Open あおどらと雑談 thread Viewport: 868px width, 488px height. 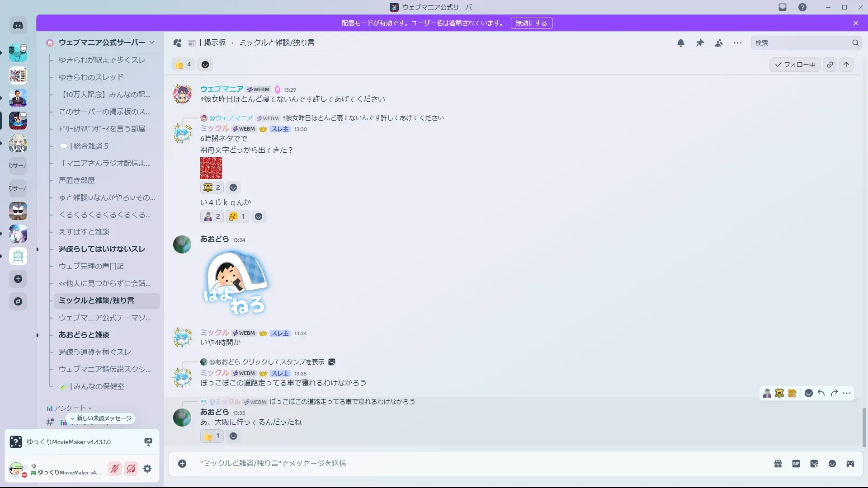click(84, 335)
